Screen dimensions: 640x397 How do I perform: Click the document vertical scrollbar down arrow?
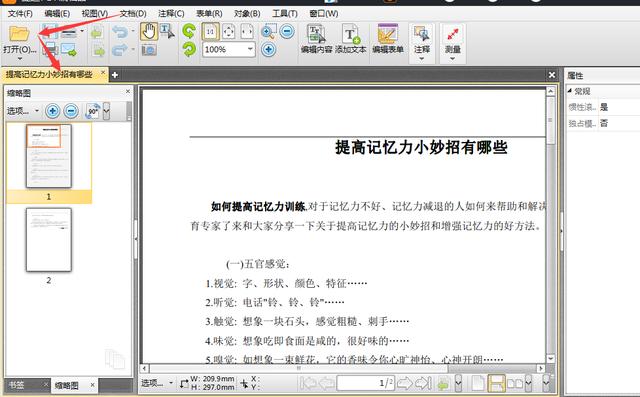tap(550, 359)
